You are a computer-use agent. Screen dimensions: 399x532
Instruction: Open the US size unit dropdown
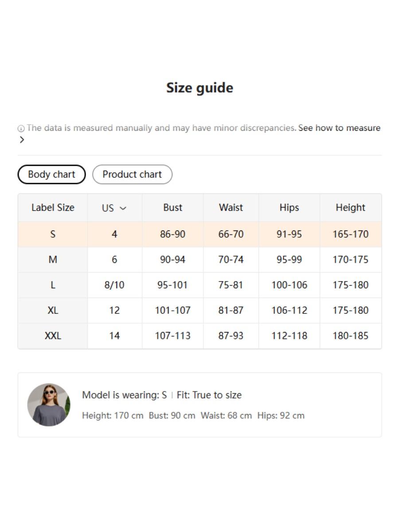tap(114, 208)
